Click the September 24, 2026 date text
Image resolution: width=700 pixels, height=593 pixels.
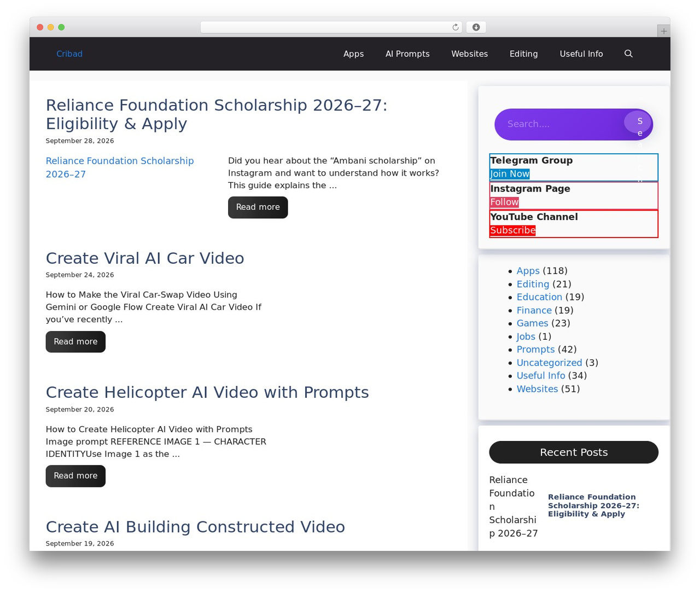click(80, 275)
